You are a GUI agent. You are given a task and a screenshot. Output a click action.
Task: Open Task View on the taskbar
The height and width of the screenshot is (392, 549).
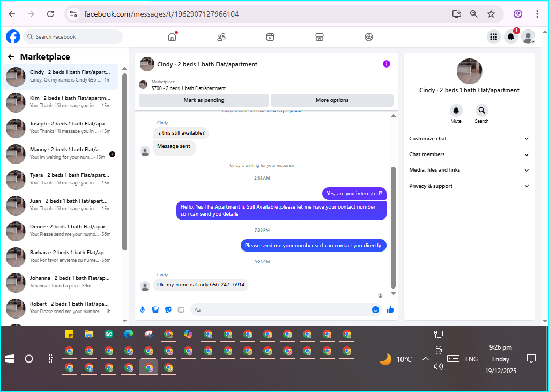click(x=48, y=359)
